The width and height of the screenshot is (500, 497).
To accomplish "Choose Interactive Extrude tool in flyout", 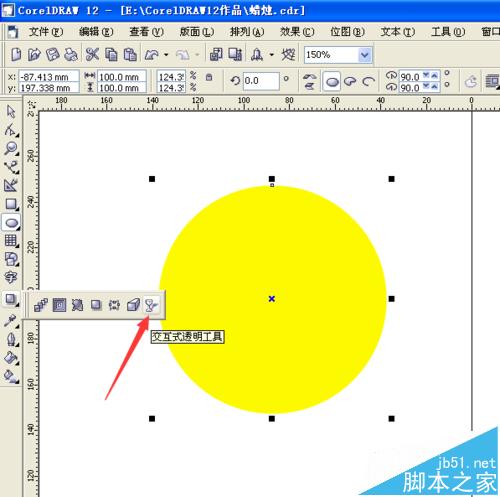I will [133, 305].
